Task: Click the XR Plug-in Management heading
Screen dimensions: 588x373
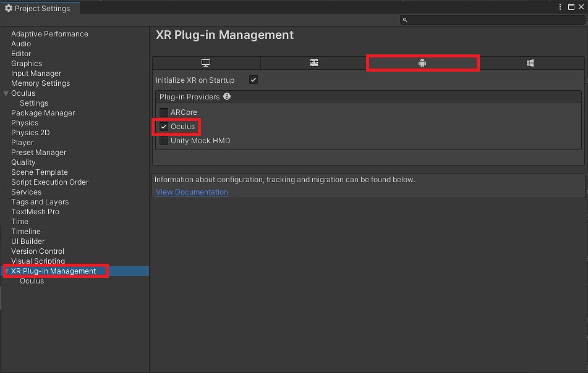Action: [x=224, y=35]
